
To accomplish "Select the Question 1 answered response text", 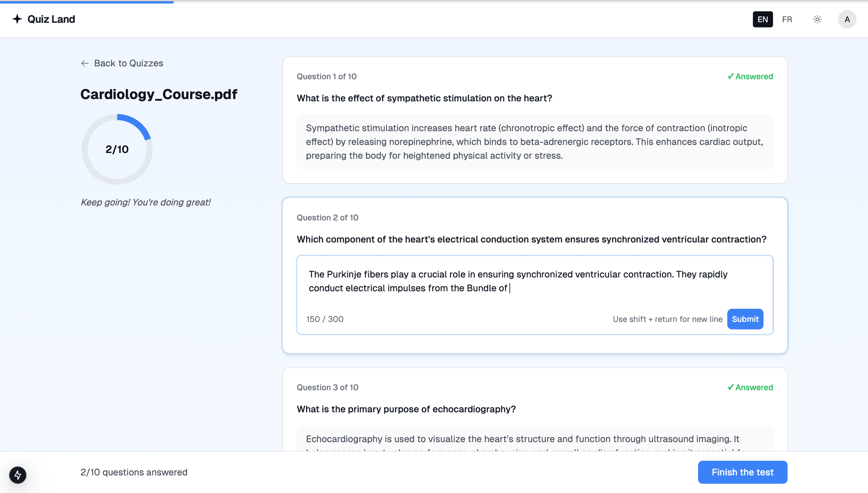I will [x=534, y=142].
